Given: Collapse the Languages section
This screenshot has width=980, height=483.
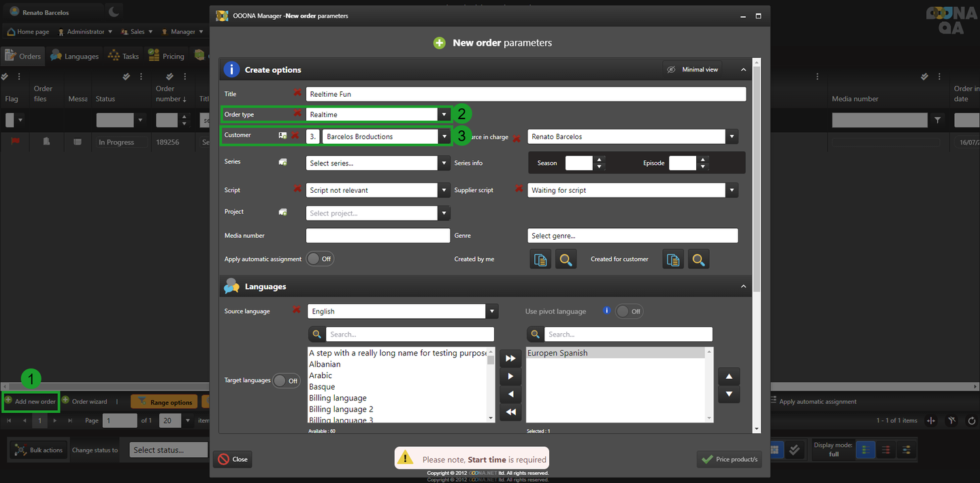Looking at the screenshot, I should click(743, 287).
